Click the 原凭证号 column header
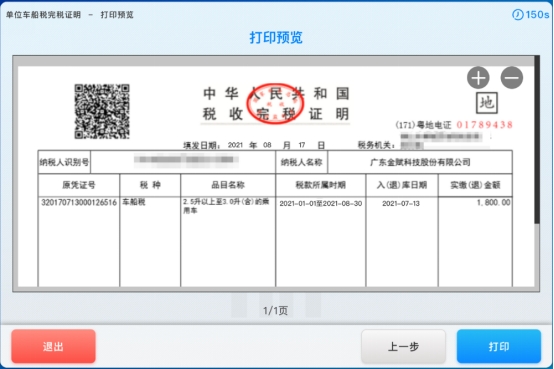This screenshot has height=369, width=554. 79,185
